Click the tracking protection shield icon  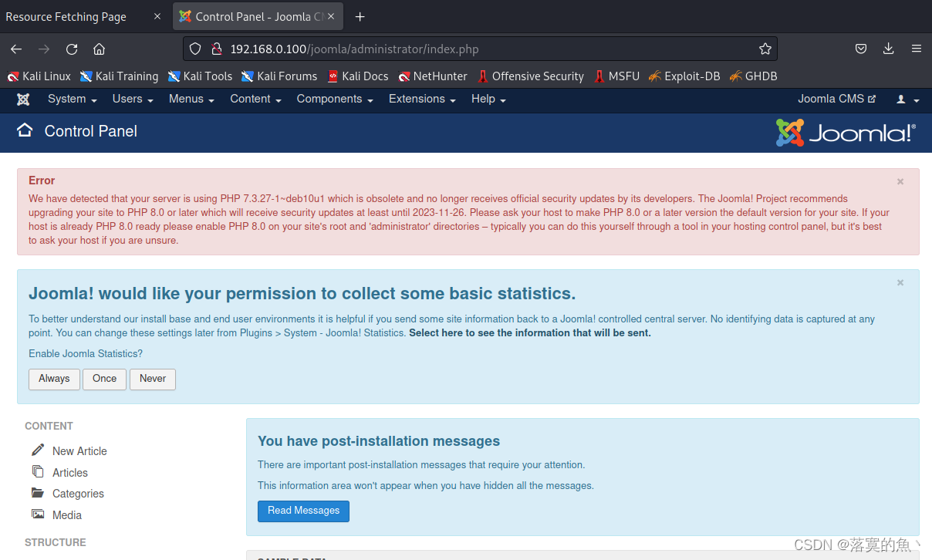click(195, 49)
